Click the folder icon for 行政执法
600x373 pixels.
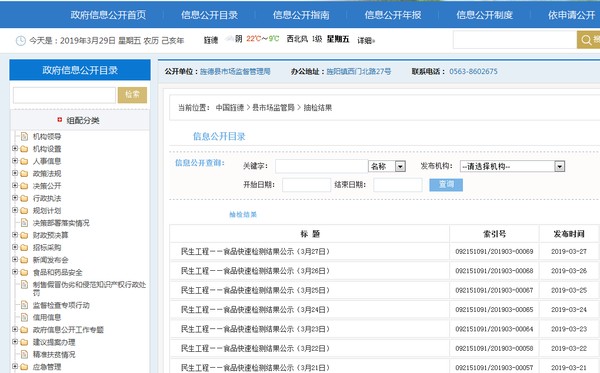tap(24, 198)
